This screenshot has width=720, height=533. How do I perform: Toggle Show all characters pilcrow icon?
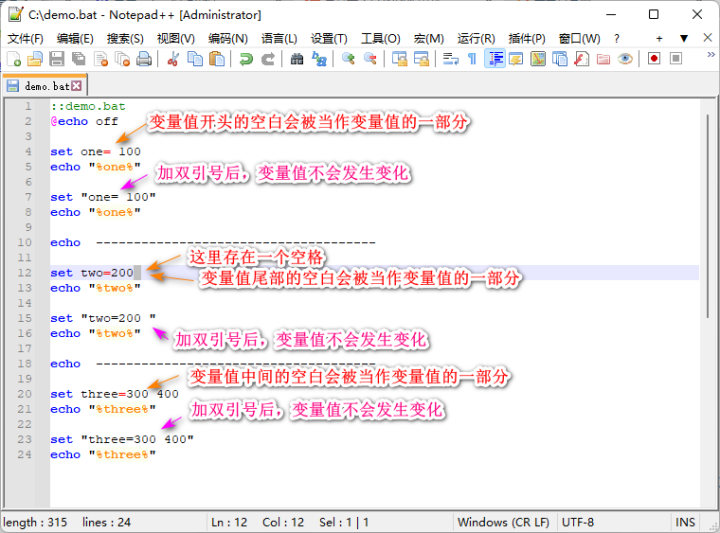(x=472, y=59)
